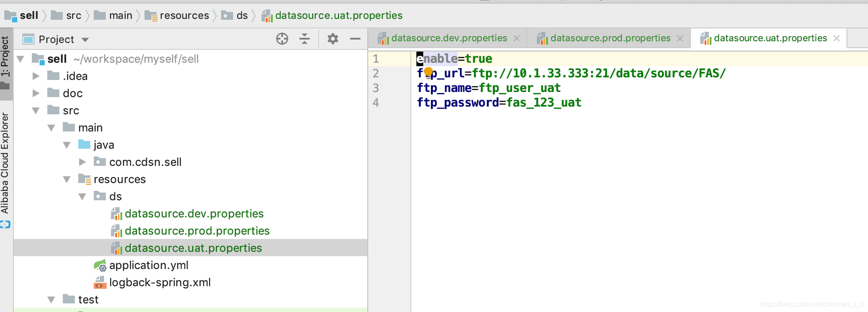Click the locate/scroll-from-source target icon

tap(282, 39)
